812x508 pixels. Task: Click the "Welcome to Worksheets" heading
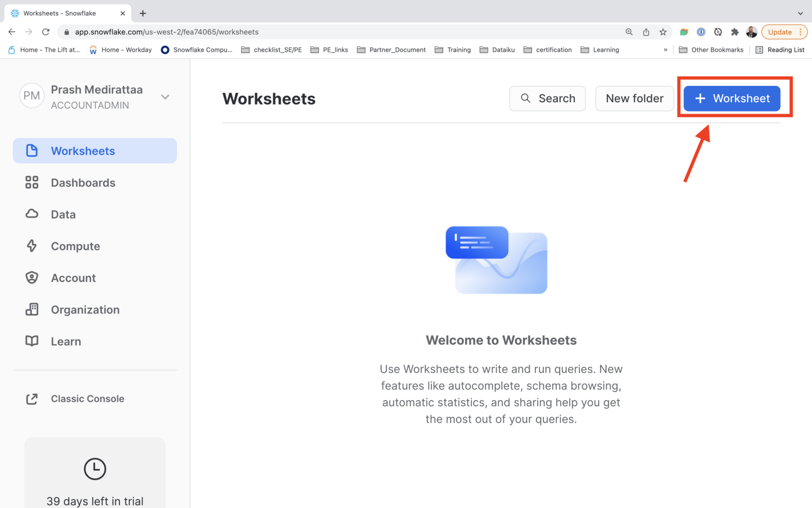point(501,340)
